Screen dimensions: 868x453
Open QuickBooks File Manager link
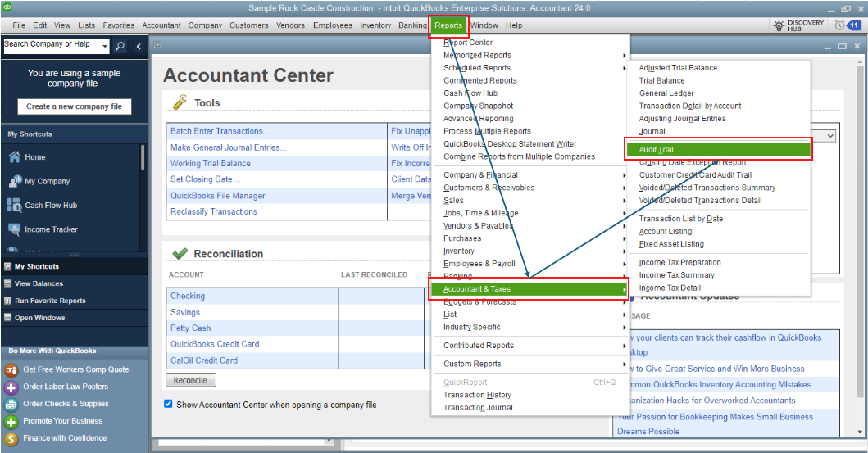(x=217, y=196)
